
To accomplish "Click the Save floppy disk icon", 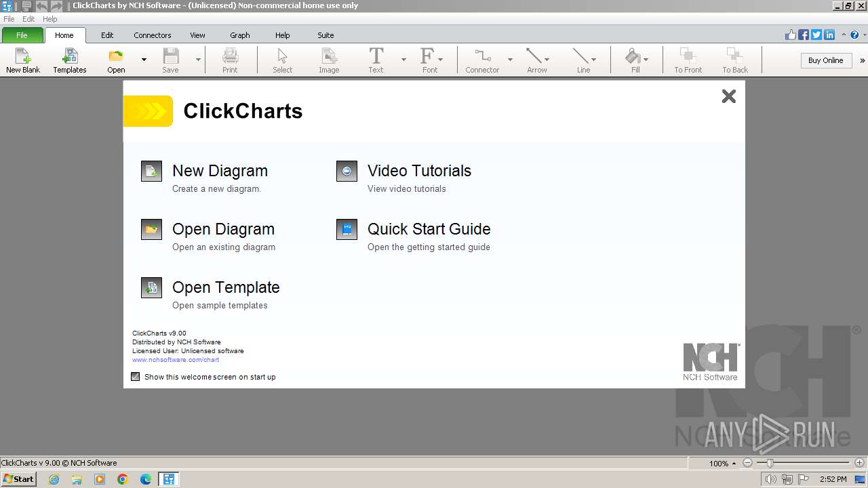I will [171, 60].
